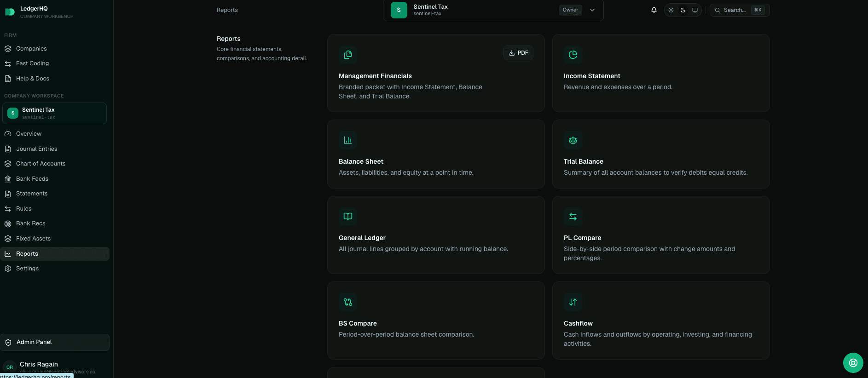Click the Bank Feeds building icon

point(8,179)
